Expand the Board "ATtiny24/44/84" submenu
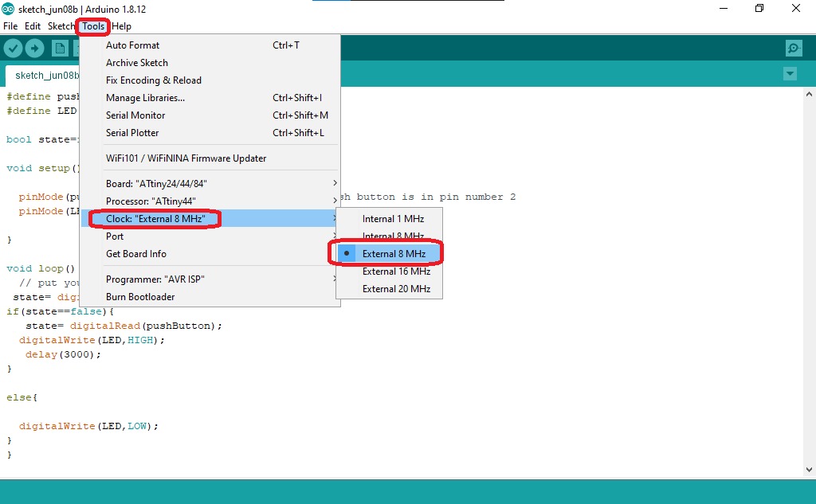Viewport: 816px width, 504px height. pos(210,184)
